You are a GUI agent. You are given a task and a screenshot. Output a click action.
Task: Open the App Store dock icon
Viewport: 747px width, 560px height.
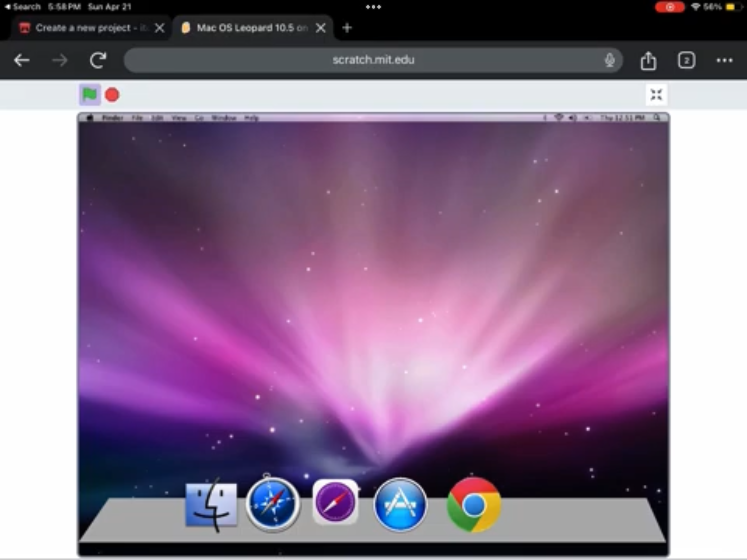(400, 504)
